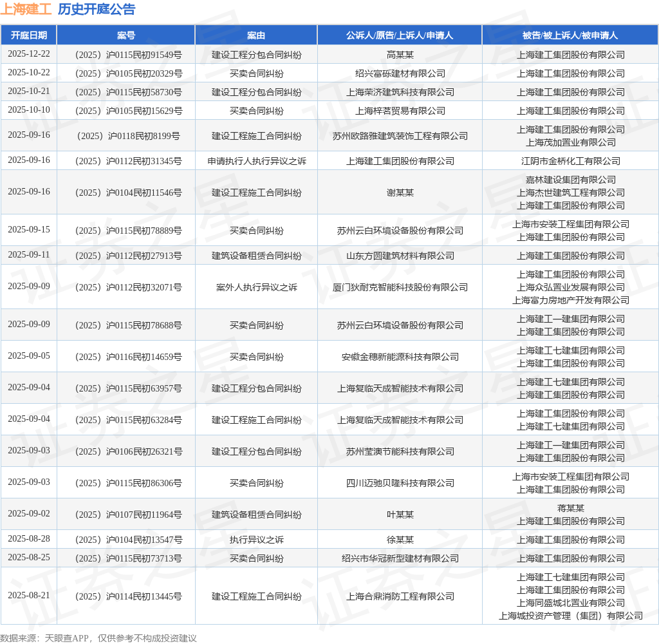Click plaintiff '绍兴富砾建材有限公司'
Image resolution: width=659 pixels, height=644 pixels.
pyautogui.click(x=400, y=73)
